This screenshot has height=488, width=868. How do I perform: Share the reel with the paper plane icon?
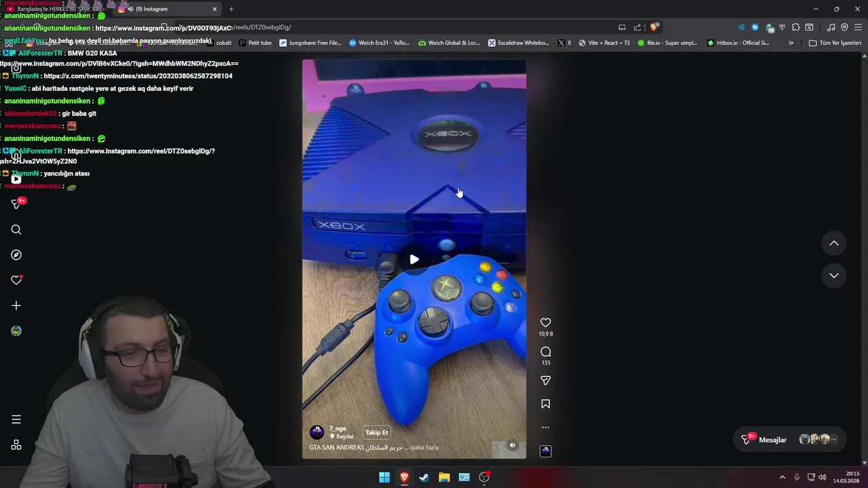[x=545, y=381]
